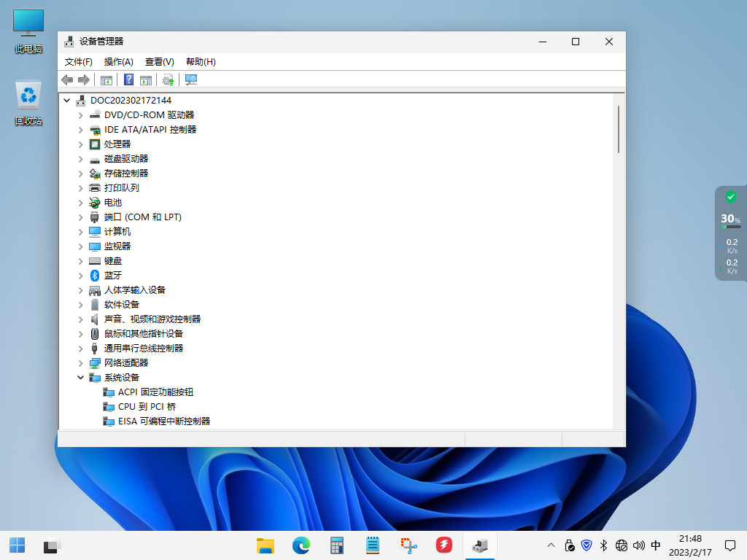Open the Windows Start button
Image resolution: width=747 pixels, height=560 pixels.
(18, 545)
